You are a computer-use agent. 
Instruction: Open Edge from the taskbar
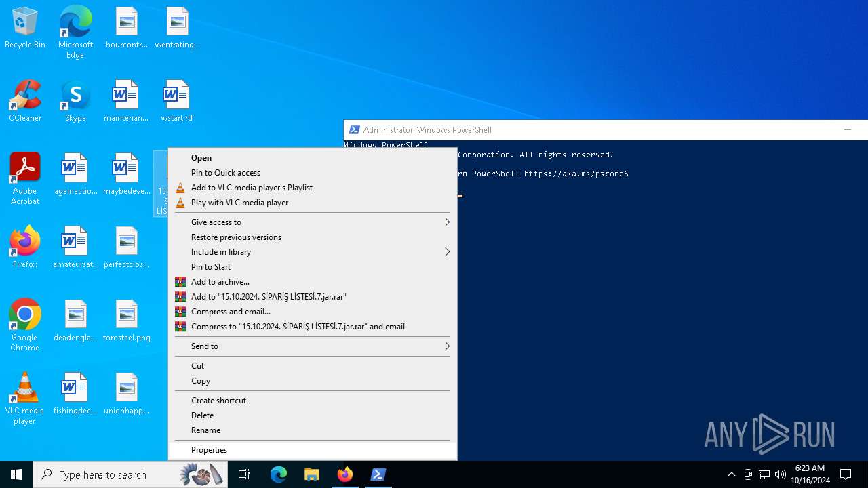tap(279, 474)
